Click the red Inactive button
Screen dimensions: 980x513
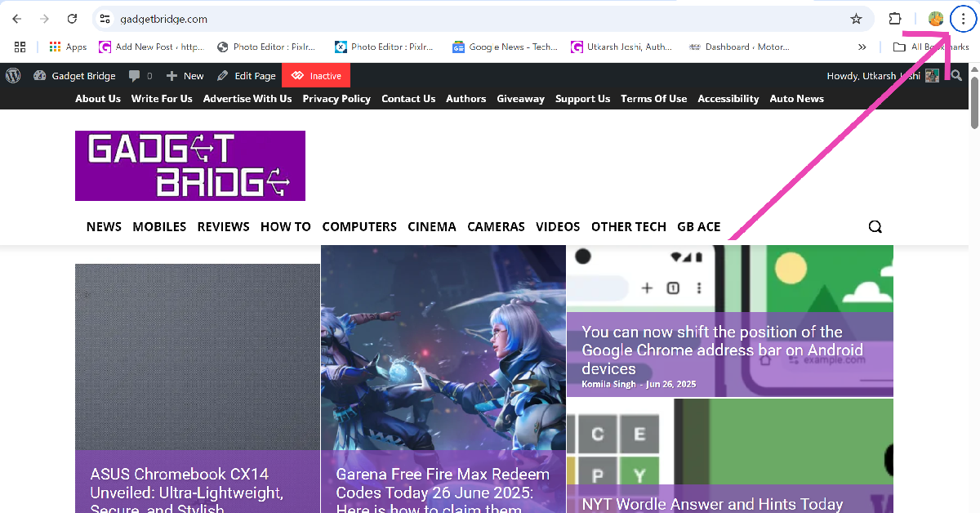tap(316, 75)
